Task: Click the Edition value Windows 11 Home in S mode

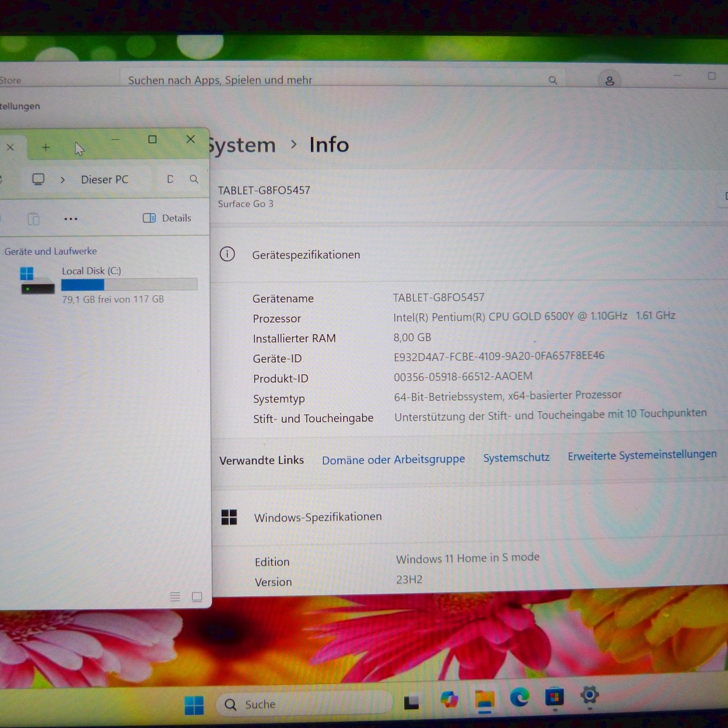Action: 468,558
